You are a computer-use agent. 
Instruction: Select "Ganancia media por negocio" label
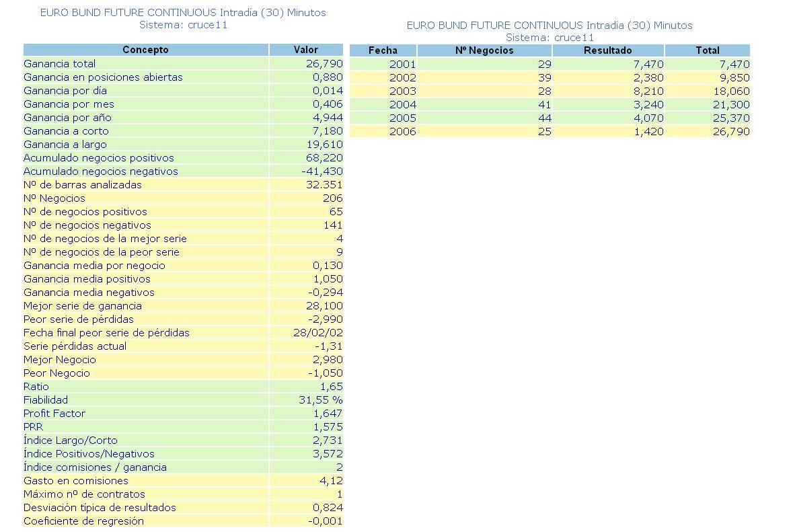(x=95, y=265)
